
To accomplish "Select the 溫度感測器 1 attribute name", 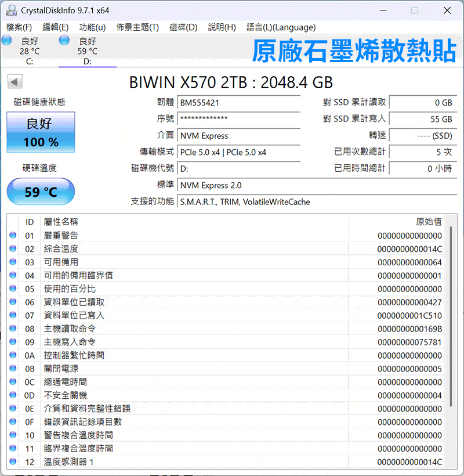I will pos(68,461).
